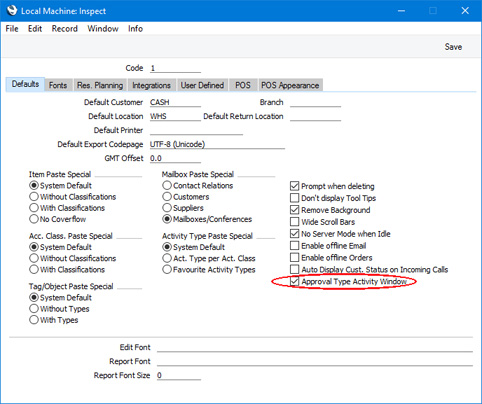Select Without Classifications under Item Paste Special
This screenshot has height=404, width=482.
pos(34,197)
